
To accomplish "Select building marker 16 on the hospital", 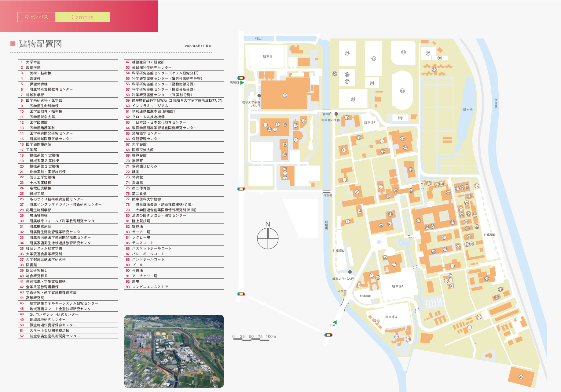I will coord(285,95).
